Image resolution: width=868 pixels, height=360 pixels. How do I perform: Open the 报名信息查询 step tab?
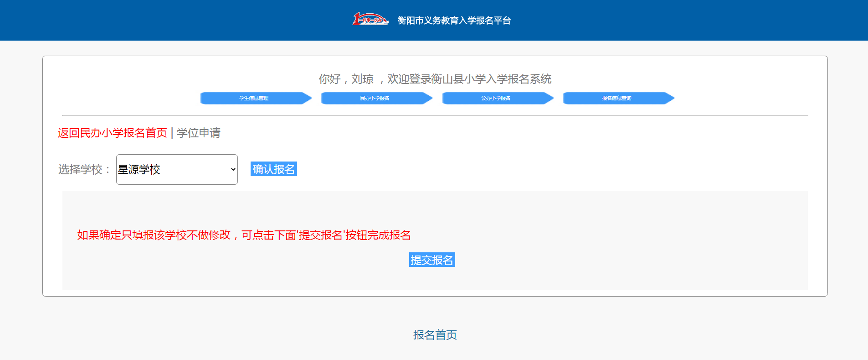click(616, 98)
